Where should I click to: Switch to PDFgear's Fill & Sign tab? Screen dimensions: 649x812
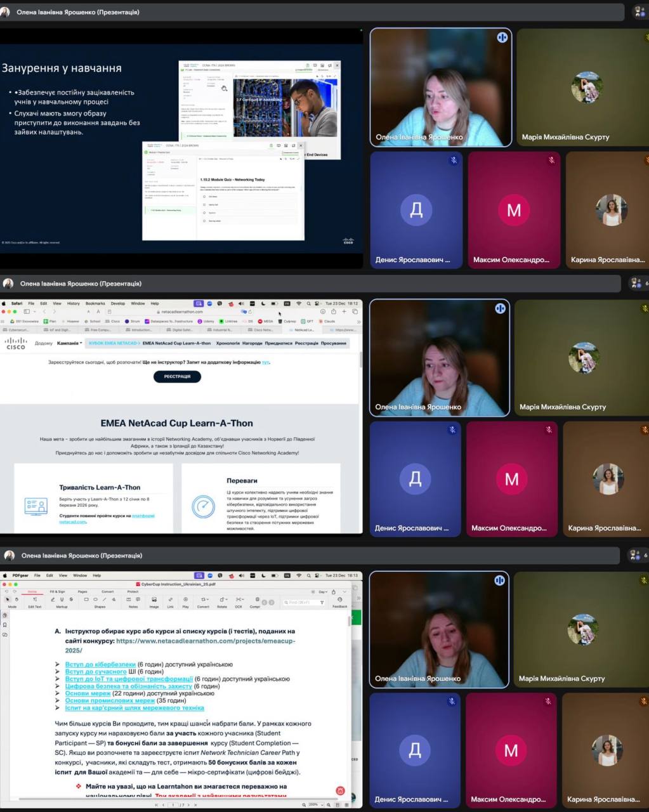57,591
